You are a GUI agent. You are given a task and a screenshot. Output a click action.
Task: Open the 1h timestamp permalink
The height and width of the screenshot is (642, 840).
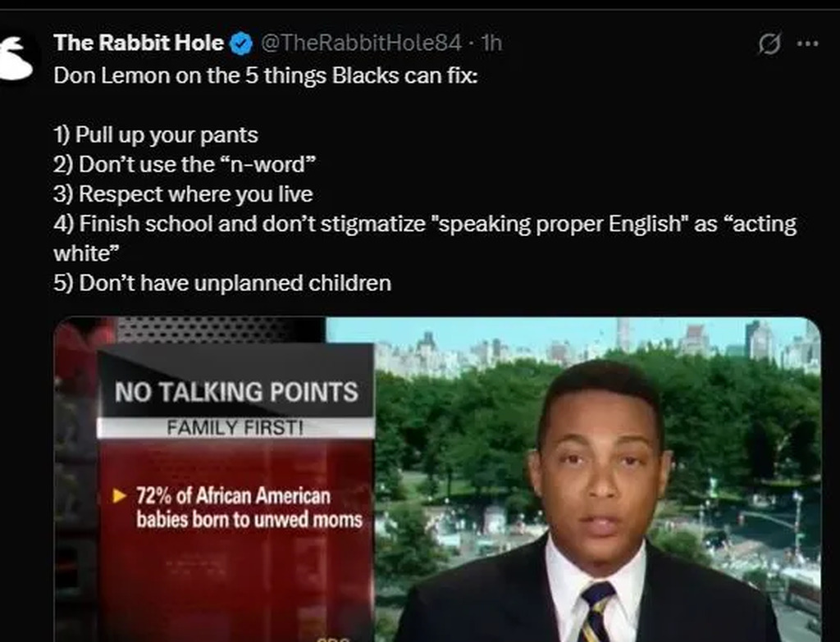pos(491,43)
